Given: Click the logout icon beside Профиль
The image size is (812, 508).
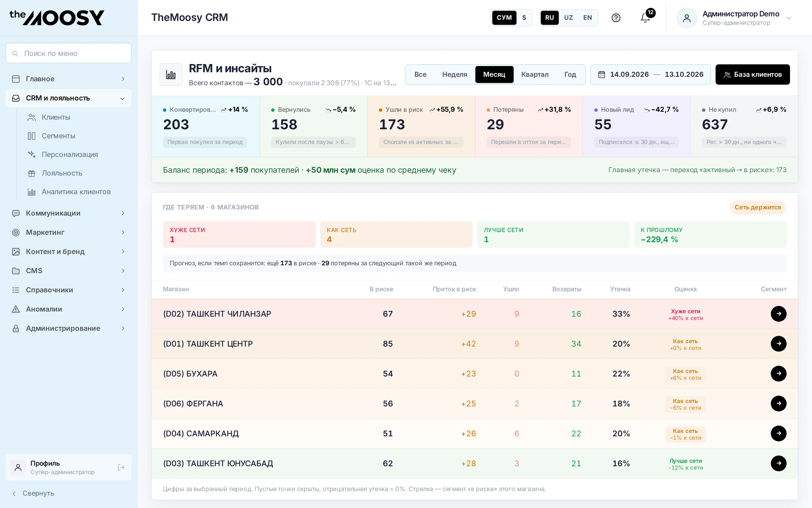Looking at the screenshot, I should click(x=121, y=467).
